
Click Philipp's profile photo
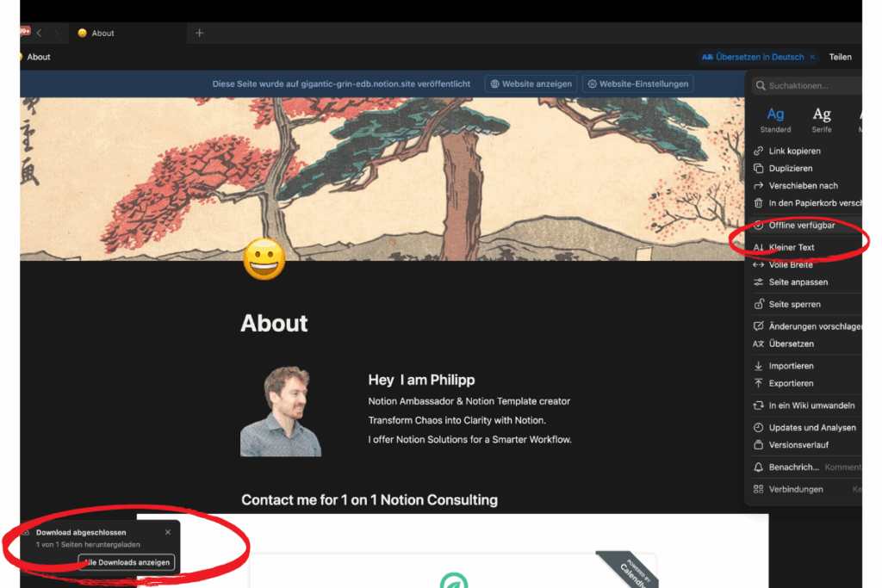click(x=281, y=411)
